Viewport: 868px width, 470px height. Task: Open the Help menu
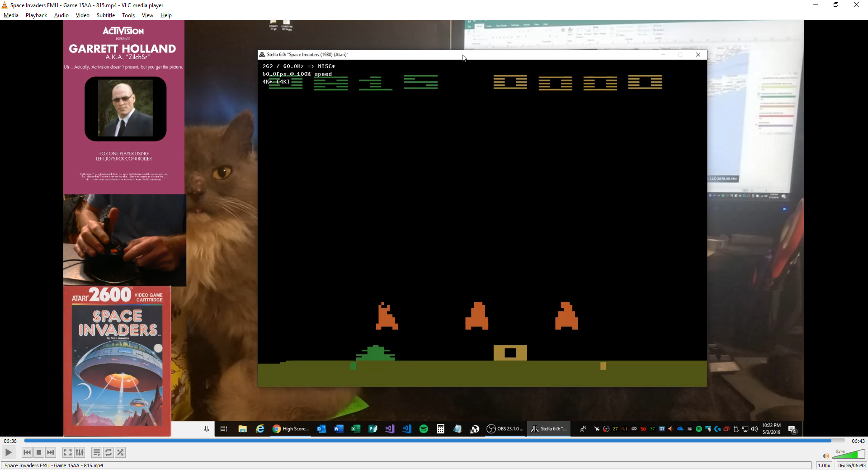(166, 15)
